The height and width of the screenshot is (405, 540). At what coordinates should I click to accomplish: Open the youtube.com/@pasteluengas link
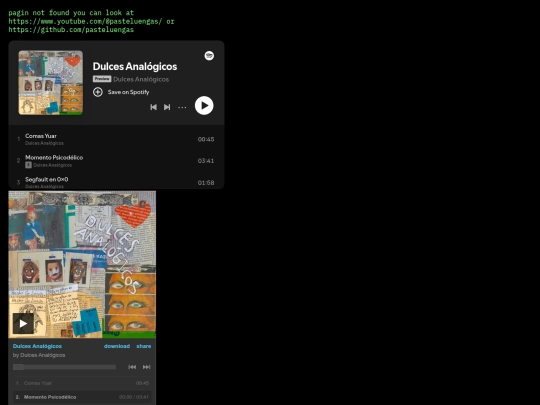tap(85, 21)
